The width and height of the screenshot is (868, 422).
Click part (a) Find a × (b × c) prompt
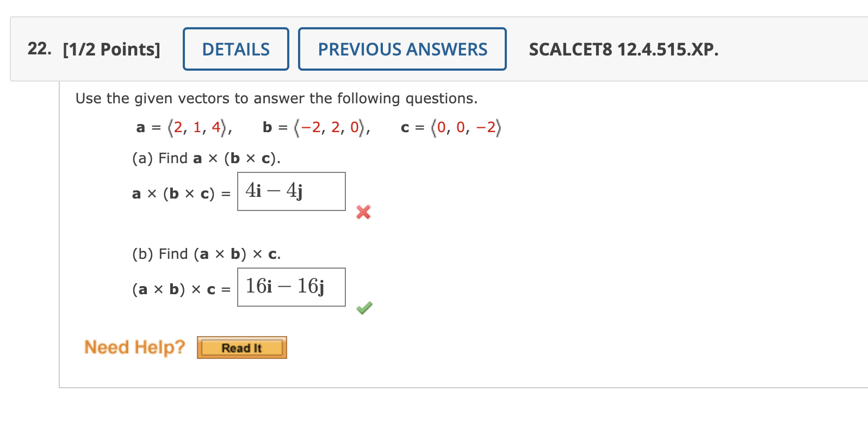click(x=205, y=158)
